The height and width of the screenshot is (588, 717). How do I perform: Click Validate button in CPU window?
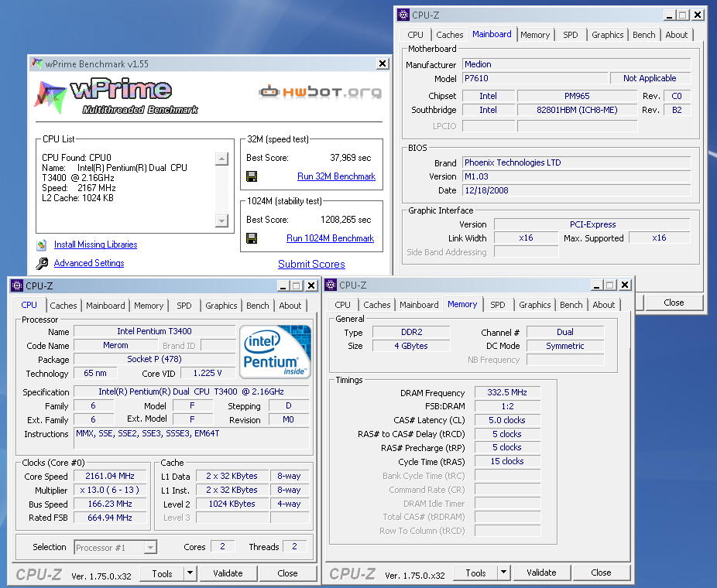tap(228, 573)
